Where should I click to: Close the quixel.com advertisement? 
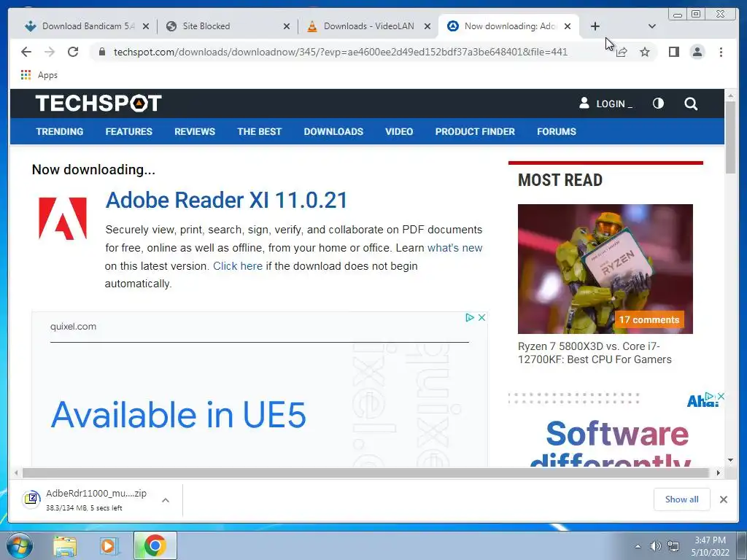coord(481,318)
